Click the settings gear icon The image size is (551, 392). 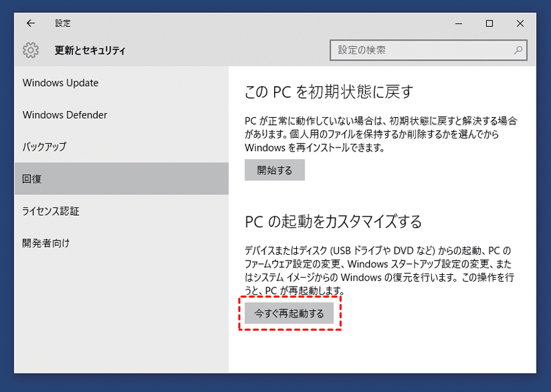coord(30,50)
